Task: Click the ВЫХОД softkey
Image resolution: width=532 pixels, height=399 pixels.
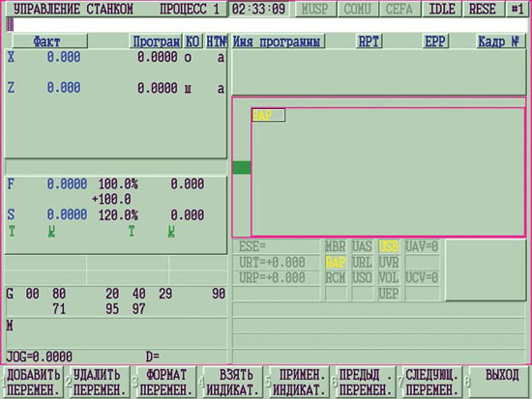Action: pos(499,382)
